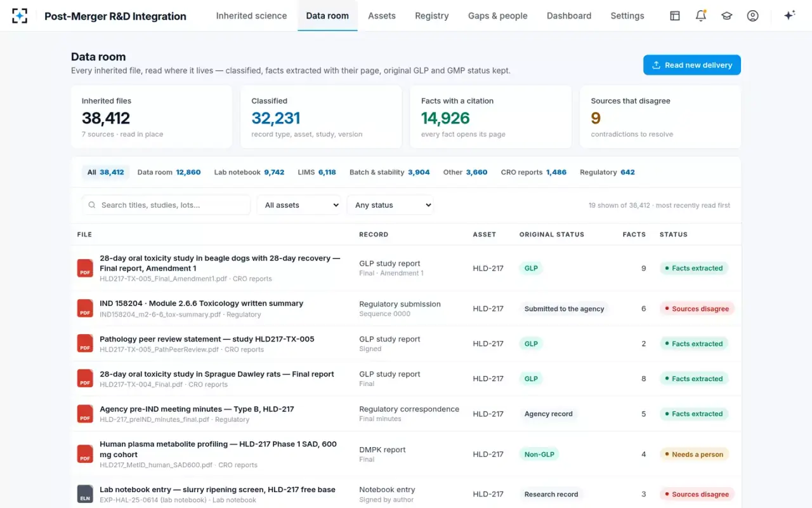
Task: Filter by CRO reports 1,486
Action: [534, 172]
